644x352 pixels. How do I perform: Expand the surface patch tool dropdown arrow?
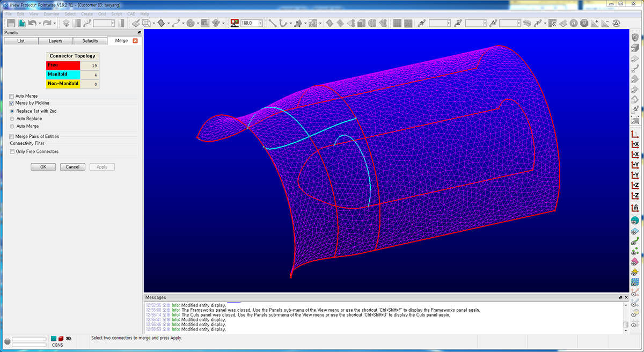tap(169, 24)
